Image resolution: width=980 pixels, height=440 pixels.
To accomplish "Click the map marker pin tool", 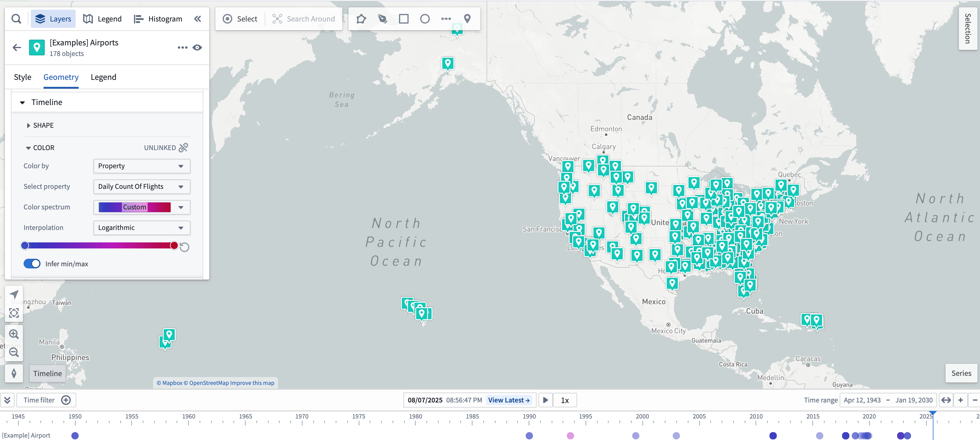I will coord(467,19).
